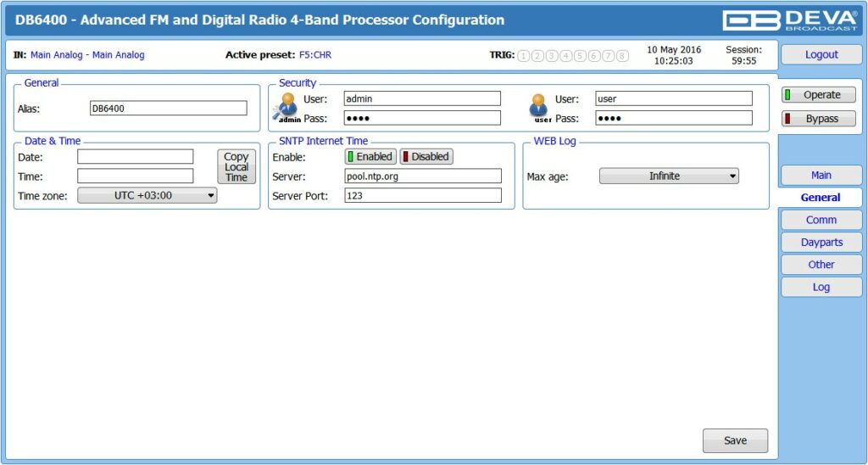Disable SNTP Internet Time
The width and height of the screenshot is (868, 465).
(x=426, y=157)
